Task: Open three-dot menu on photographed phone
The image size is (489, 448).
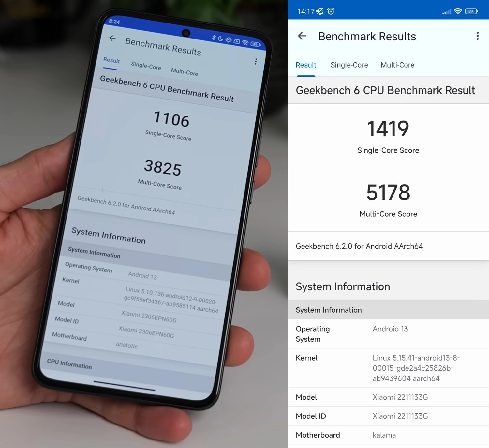Action: click(256, 61)
